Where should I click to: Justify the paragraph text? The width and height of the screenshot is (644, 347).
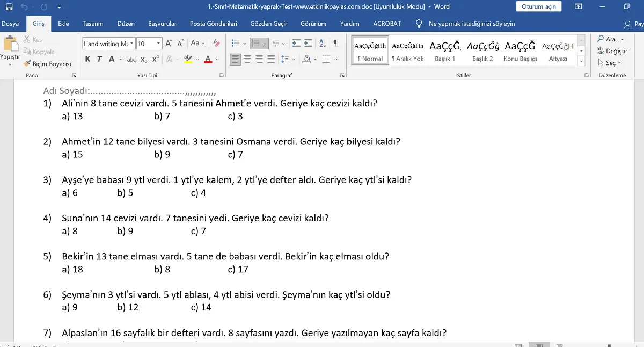tap(271, 60)
